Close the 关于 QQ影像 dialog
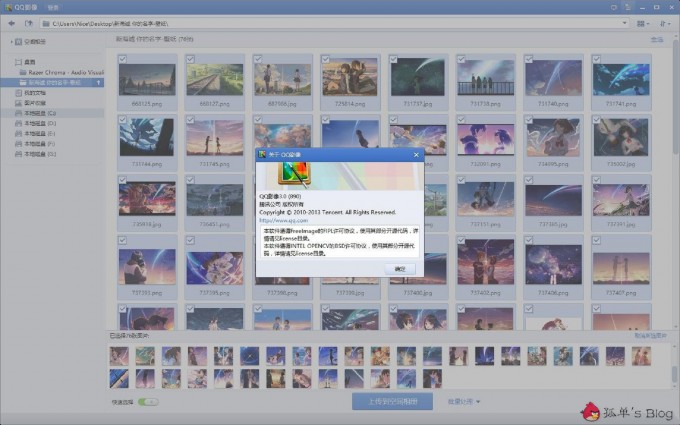 point(416,154)
